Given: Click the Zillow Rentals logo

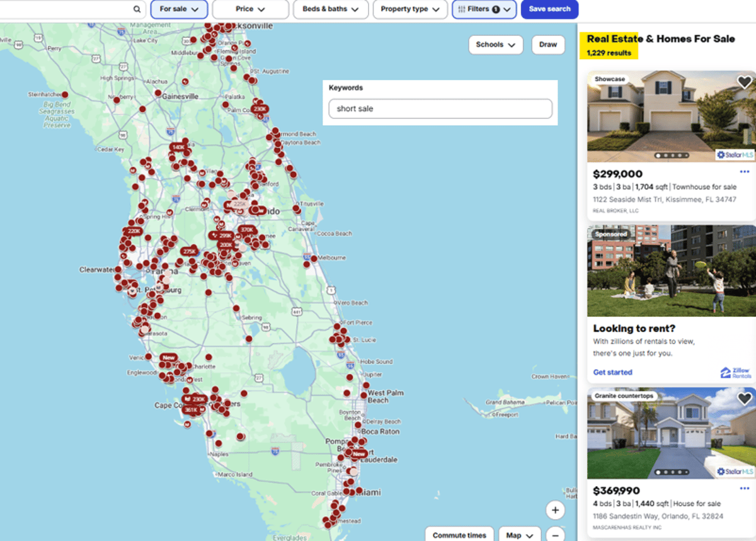Looking at the screenshot, I should pyautogui.click(x=735, y=373).
